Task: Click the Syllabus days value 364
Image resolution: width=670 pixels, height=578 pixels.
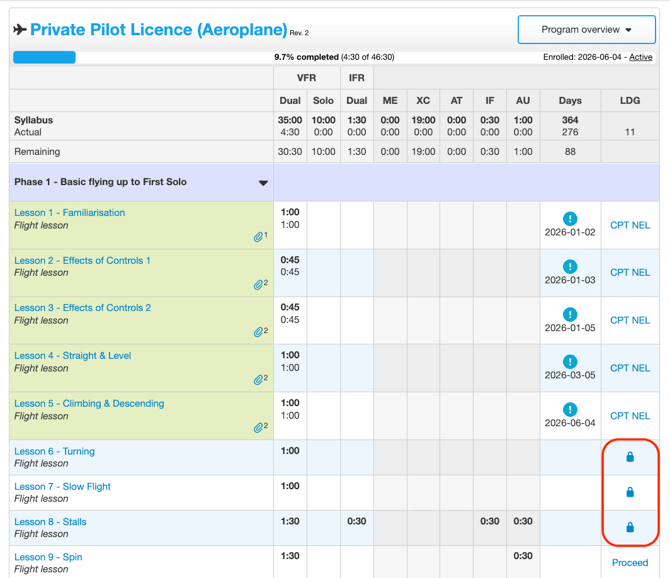Action: [x=570, y=120]
